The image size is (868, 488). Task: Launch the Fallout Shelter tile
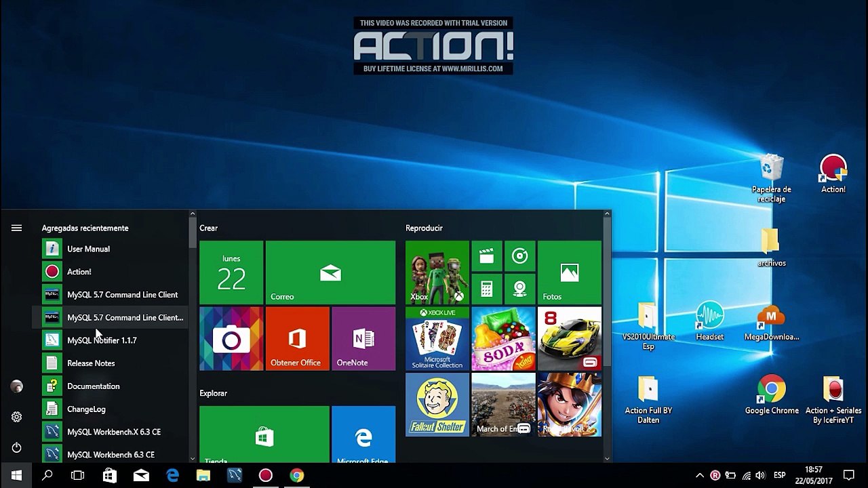[x=437, y=405]
